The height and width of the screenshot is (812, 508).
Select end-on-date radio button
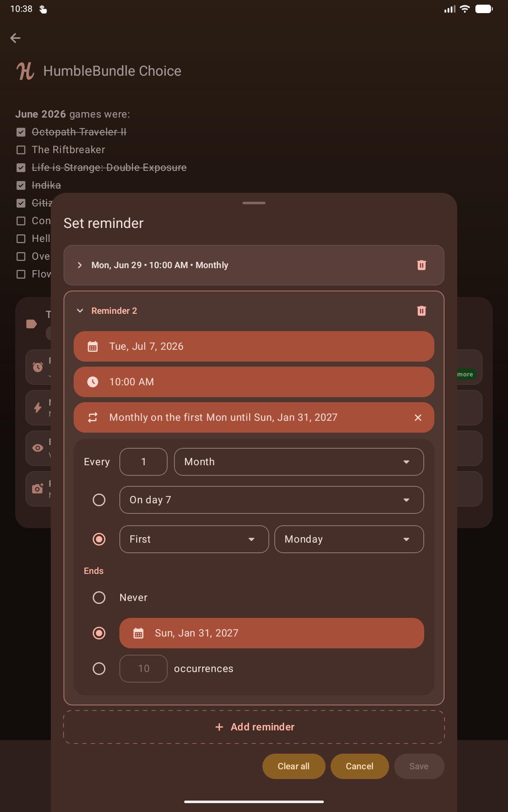click(99, 633)
